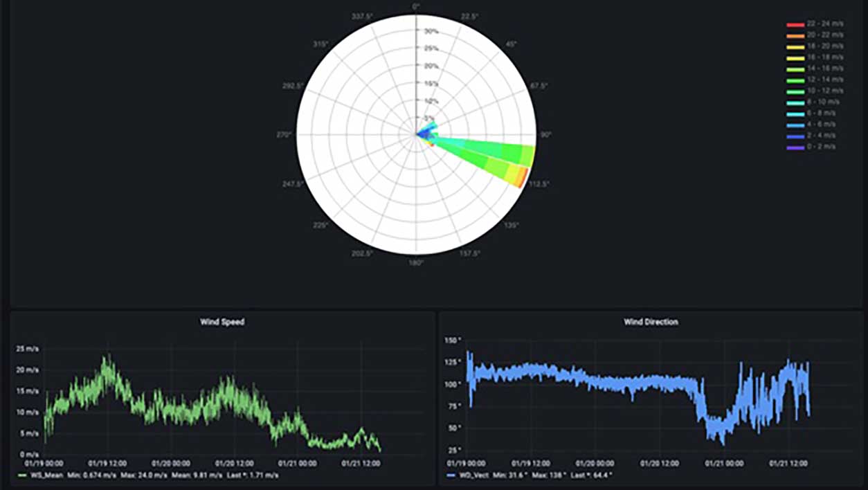This screenshot has height=490, width=868.
Task: Toggle the 18 - 20 m/s legend series
Action: (824, 46)
